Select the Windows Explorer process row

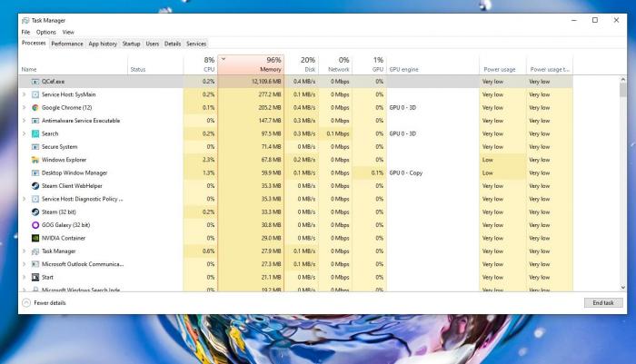[295, 160]
